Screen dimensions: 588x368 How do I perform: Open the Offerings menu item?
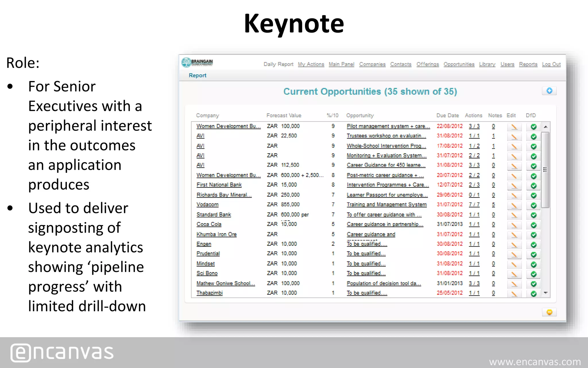[428, 64]
